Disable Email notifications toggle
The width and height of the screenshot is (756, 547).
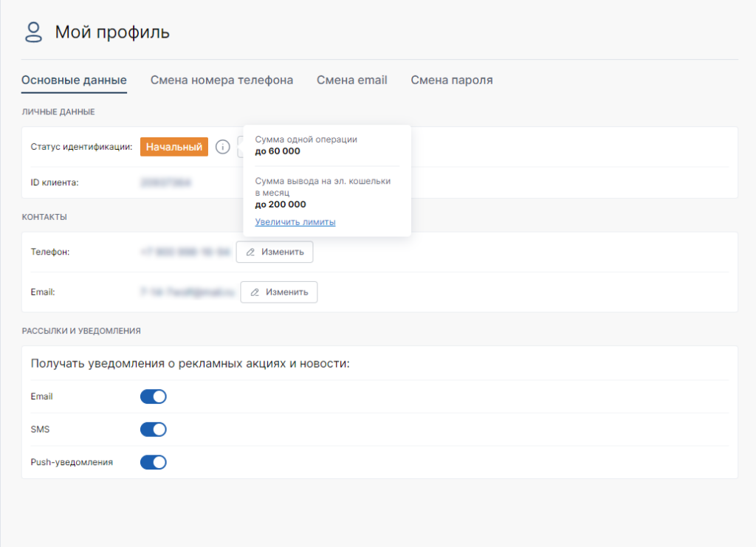(154, 396)
